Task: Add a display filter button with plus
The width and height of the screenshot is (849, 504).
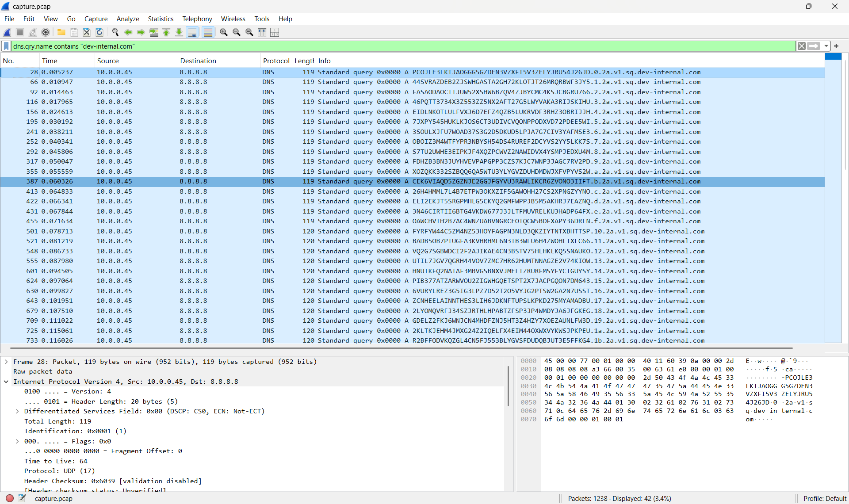Action: pyautogui.click(x=836, y=46)
